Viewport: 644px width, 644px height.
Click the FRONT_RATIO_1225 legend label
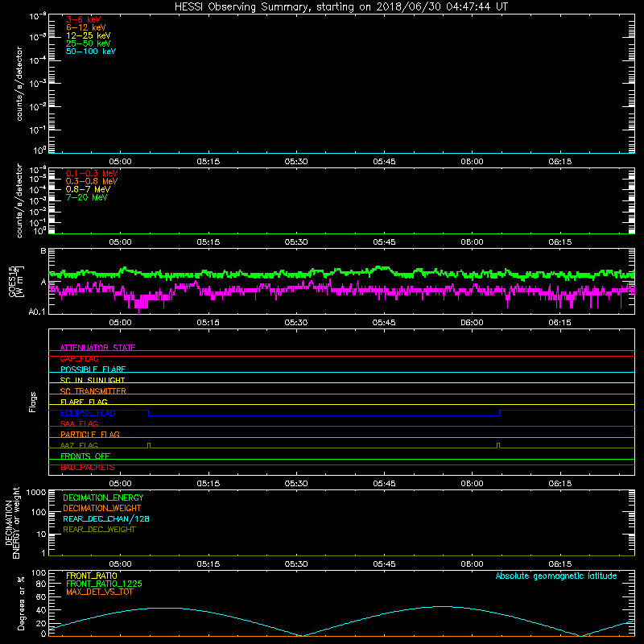[104, 584]
